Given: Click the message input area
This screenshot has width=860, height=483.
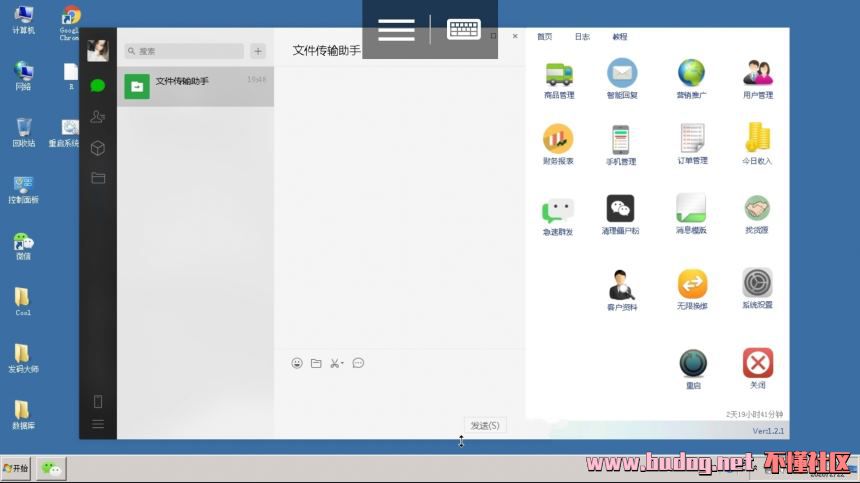Looking at the screenshot, I should (399, 395).
